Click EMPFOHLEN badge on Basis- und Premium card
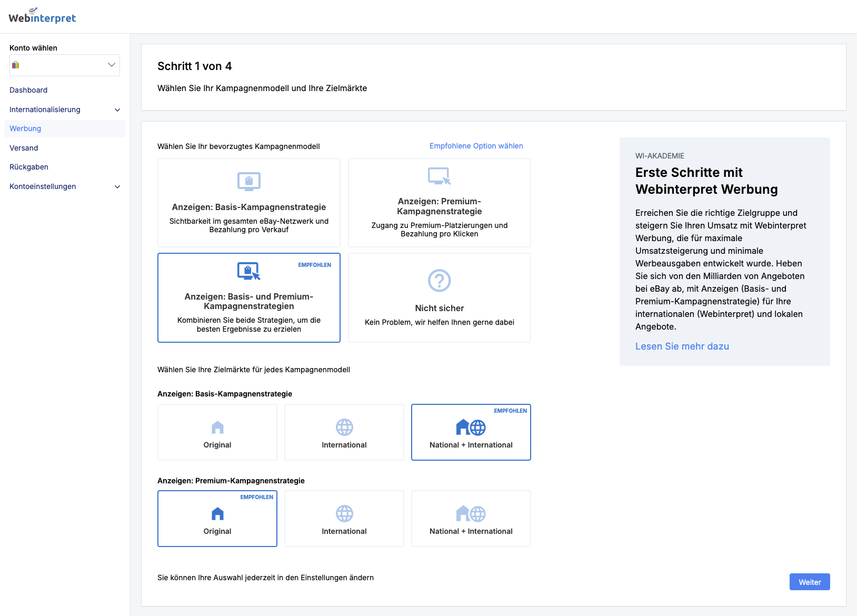This screenshot has height=616, width=857. click(315, 265)
